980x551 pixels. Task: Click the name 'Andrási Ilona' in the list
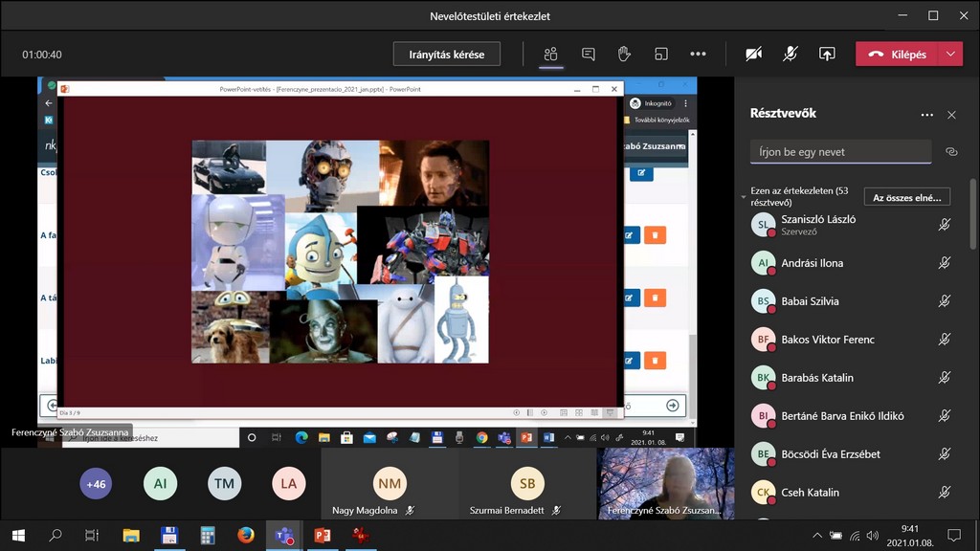812,263
